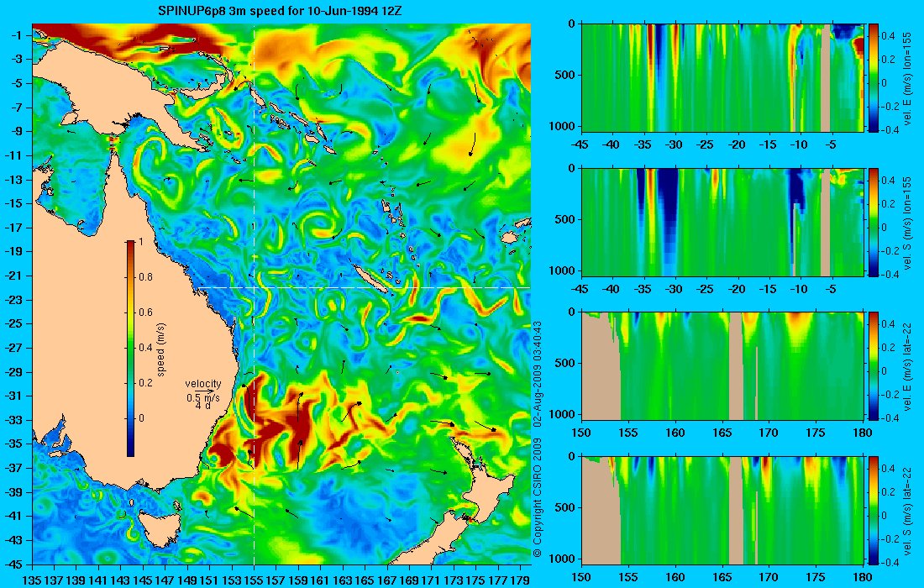924x588 pixels.
Task: Click depth "1000" on the vel. S lon=155 panel
Action: click(564, 270)
